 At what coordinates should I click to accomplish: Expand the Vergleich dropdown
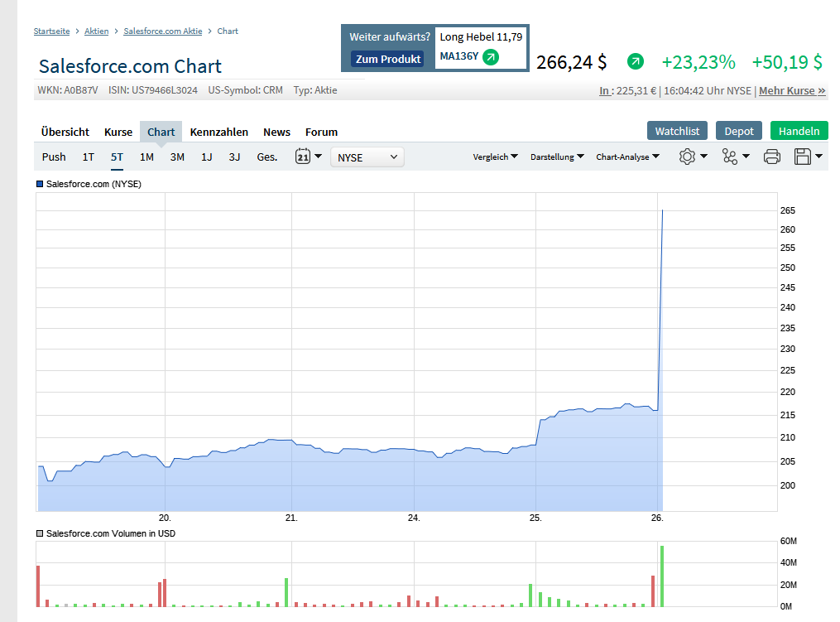[495, 157]
